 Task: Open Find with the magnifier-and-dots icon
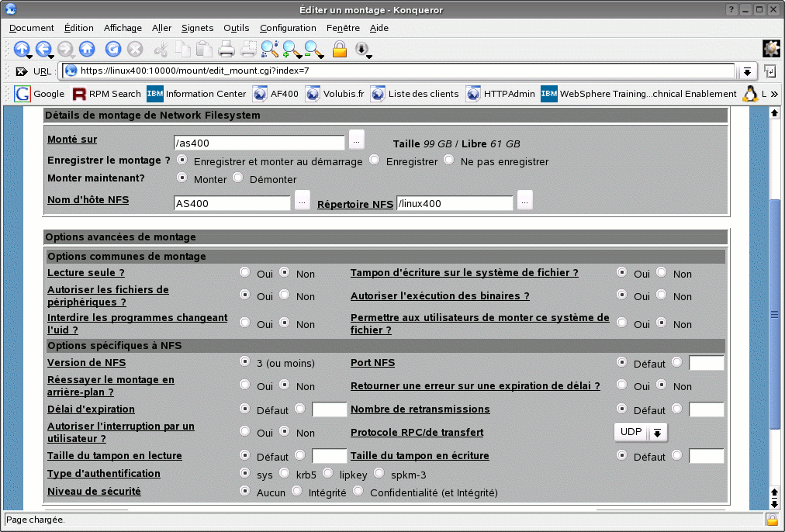(270, 49)
